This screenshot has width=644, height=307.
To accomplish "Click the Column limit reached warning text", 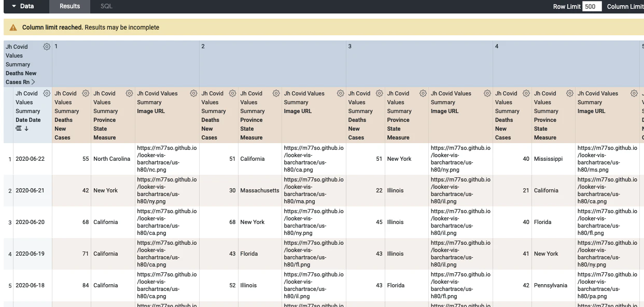I will 91,27.
